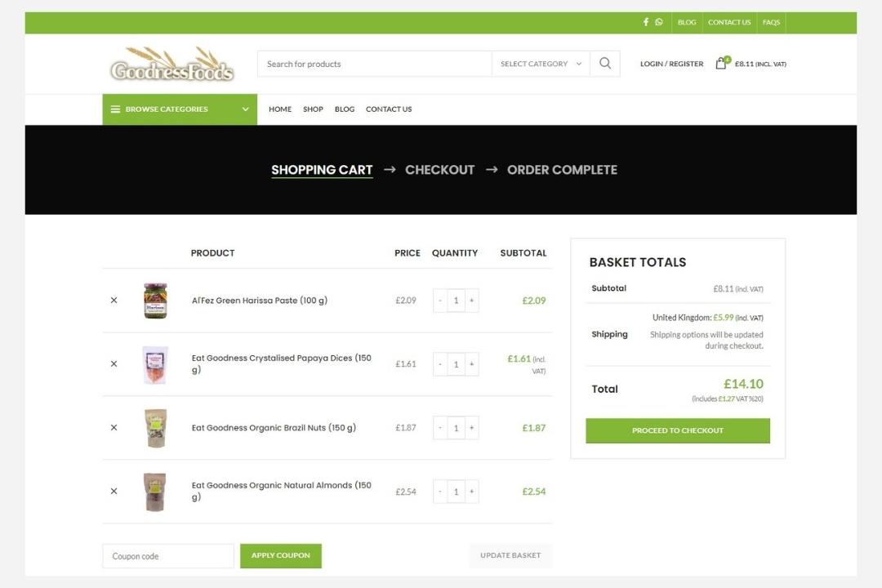Delete Organic Brazil Nuts from basket
The image size is (882, 588).
(x=114, y=428)
